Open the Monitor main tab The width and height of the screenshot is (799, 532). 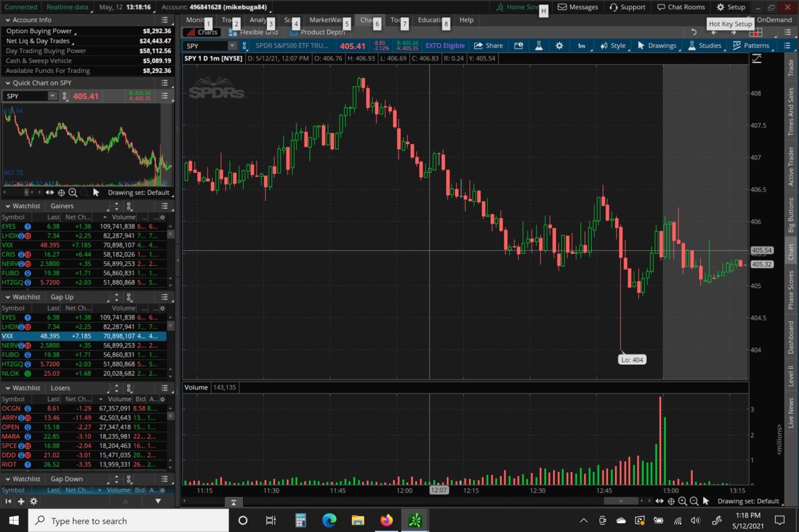[x=196, y=20]
